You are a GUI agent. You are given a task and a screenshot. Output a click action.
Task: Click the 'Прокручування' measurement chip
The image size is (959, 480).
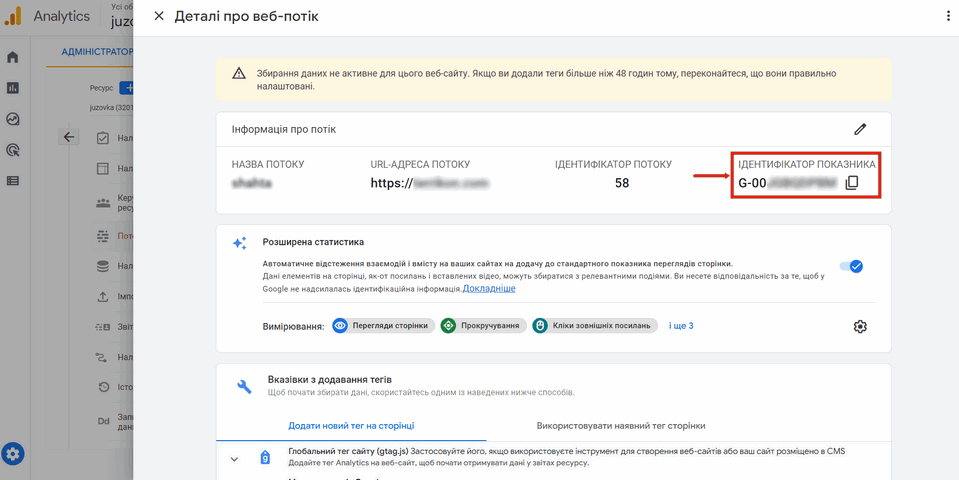[x=481, y=326]
